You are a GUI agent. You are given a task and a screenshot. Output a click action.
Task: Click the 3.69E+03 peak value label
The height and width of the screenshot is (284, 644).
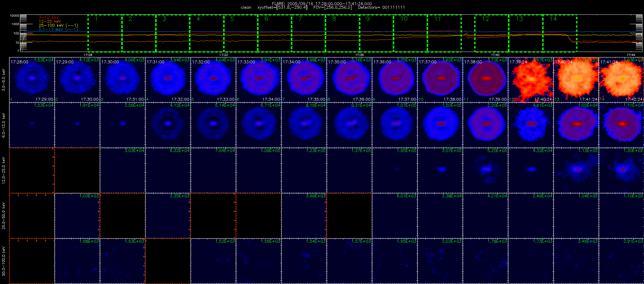click(x=316, y=196)
